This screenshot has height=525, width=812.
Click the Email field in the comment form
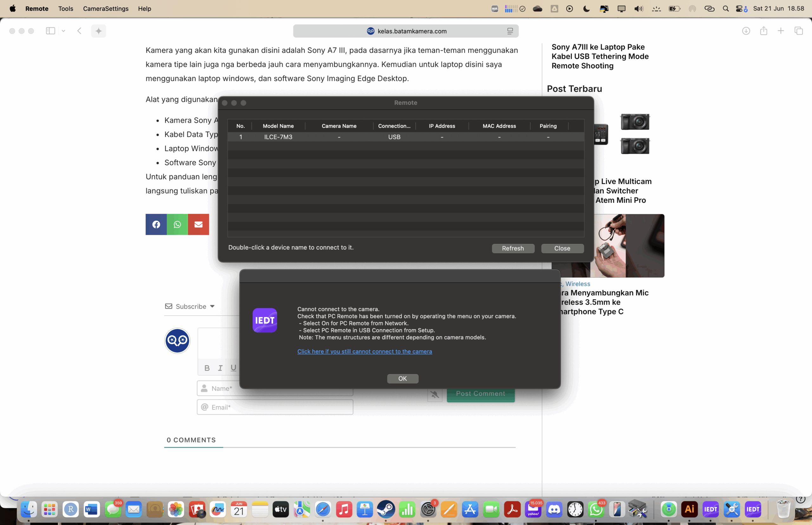(x=275, y=407)
